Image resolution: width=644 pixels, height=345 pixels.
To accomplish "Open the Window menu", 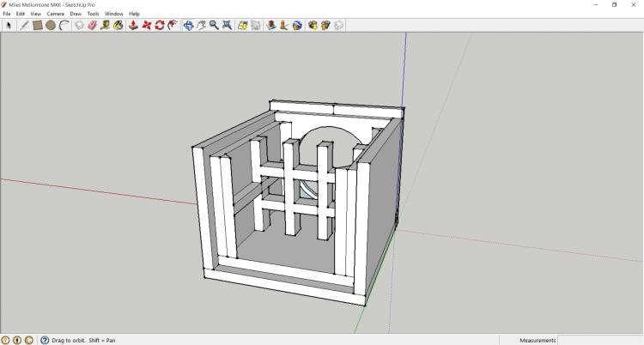I will click(114, 14).
